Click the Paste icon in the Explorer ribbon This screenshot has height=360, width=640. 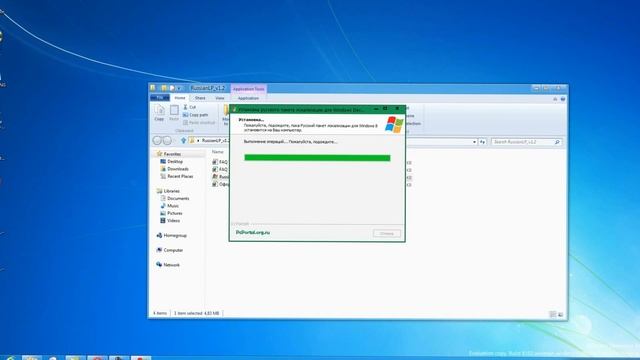point(174,113)
